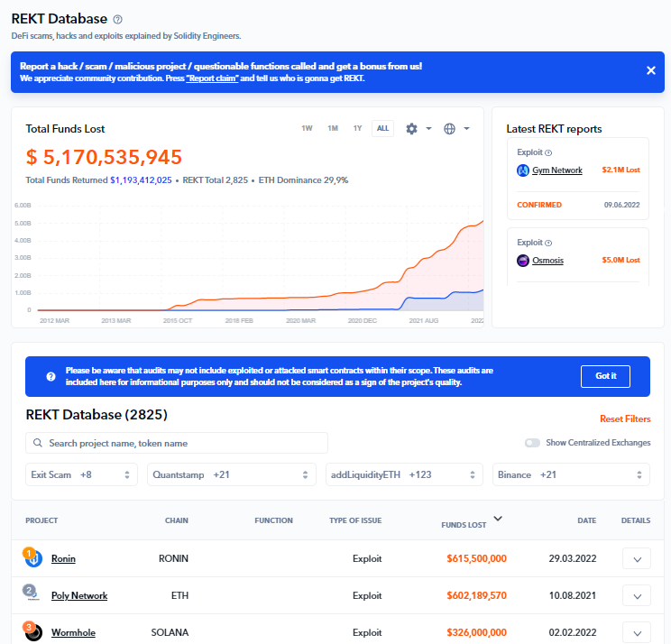Click the CONFIRMED status on Gym Network card
This screenshot has height=644, width=671.
click(x=539, y=205)
